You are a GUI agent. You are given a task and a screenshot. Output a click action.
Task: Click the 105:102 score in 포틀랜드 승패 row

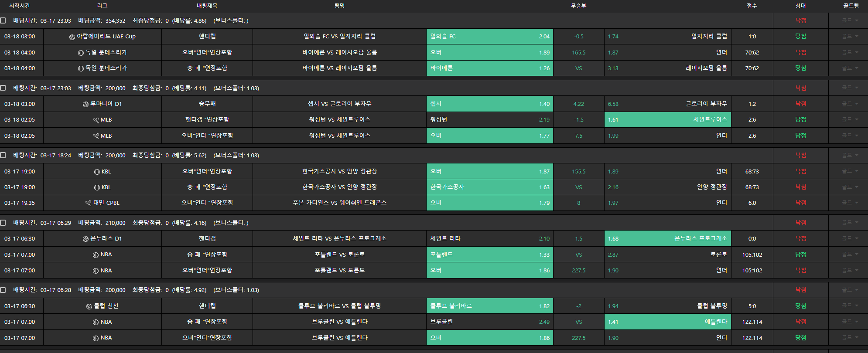click(752, 255)
